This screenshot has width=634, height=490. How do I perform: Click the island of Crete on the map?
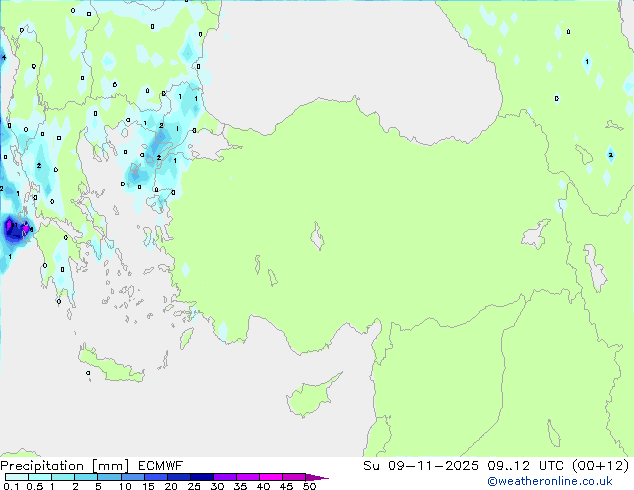point(111,365)
